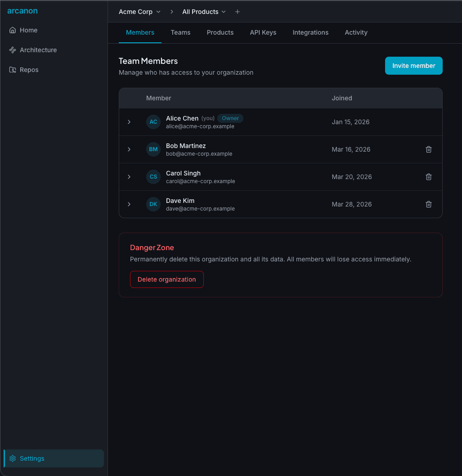Open the Repos section
This screenshot has height=476, width=462.
(29, 70)
